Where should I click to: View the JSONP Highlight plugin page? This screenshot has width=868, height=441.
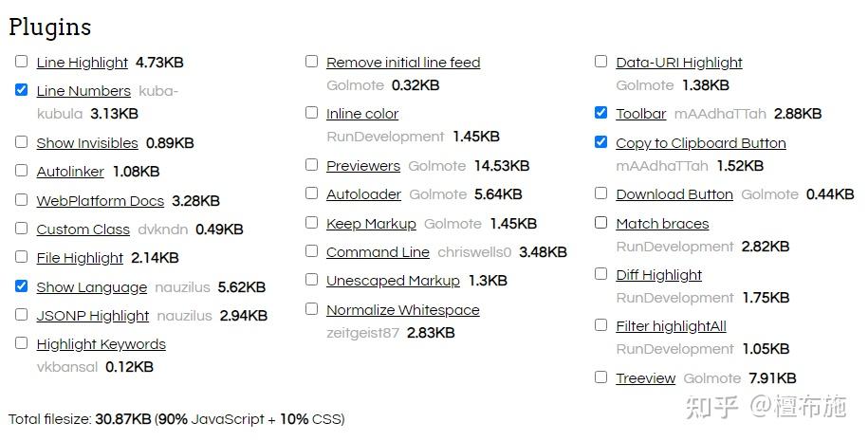[92, 316]
